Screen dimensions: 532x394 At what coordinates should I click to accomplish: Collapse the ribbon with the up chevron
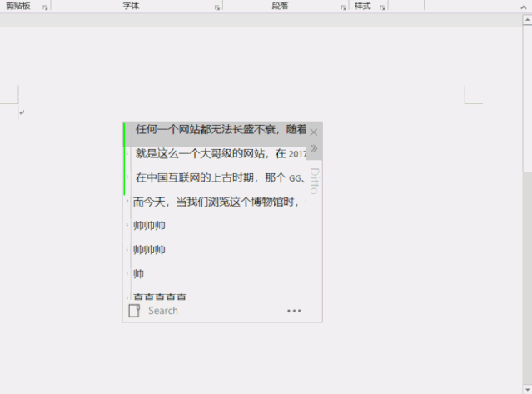(523, 7)
